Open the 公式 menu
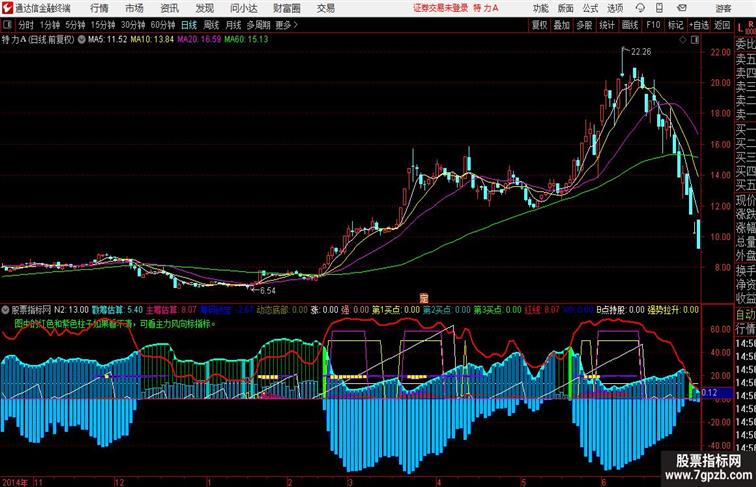 590,8
